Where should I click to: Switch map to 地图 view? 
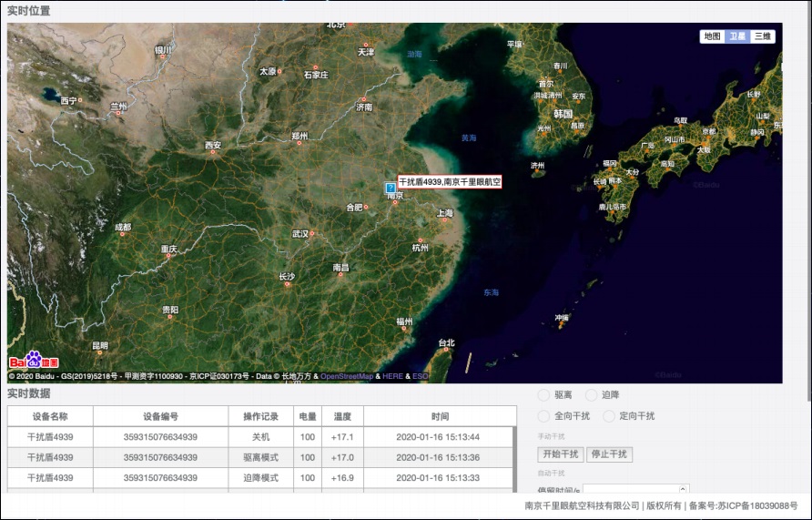(712, 36)
